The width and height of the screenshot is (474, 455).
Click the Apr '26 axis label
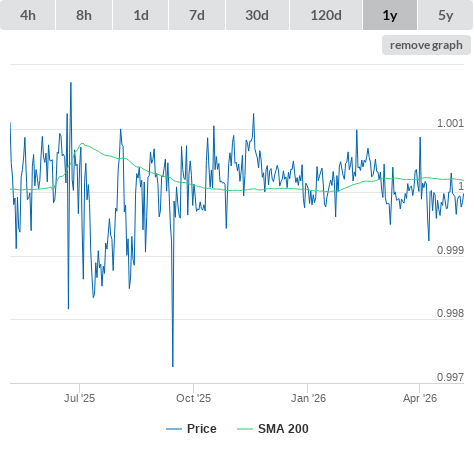tap(420, 398)
